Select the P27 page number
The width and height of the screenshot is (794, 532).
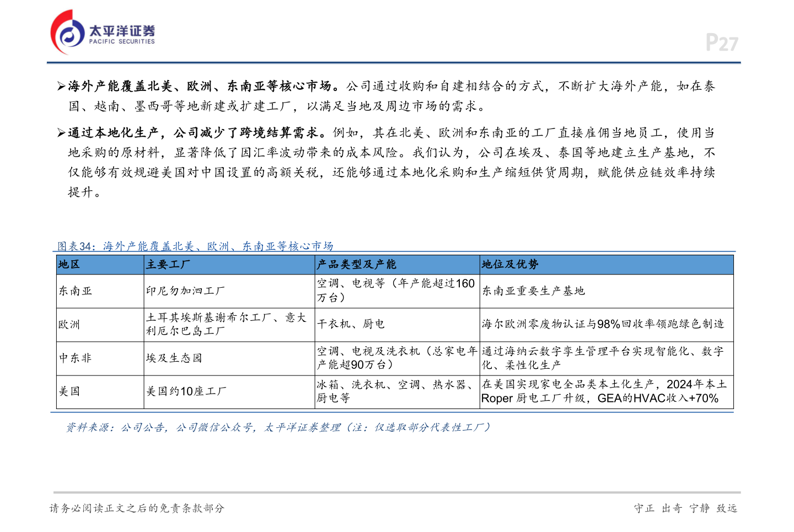tap(721, 43)
